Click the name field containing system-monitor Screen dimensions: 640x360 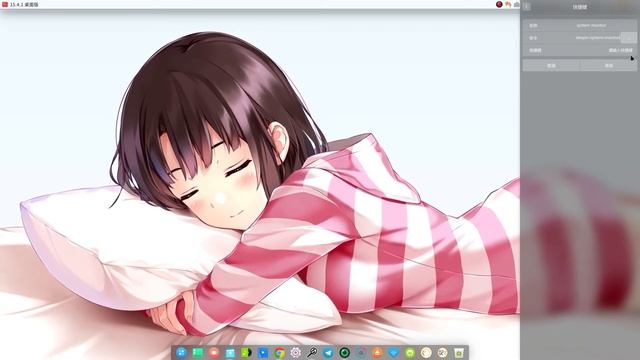580,25
